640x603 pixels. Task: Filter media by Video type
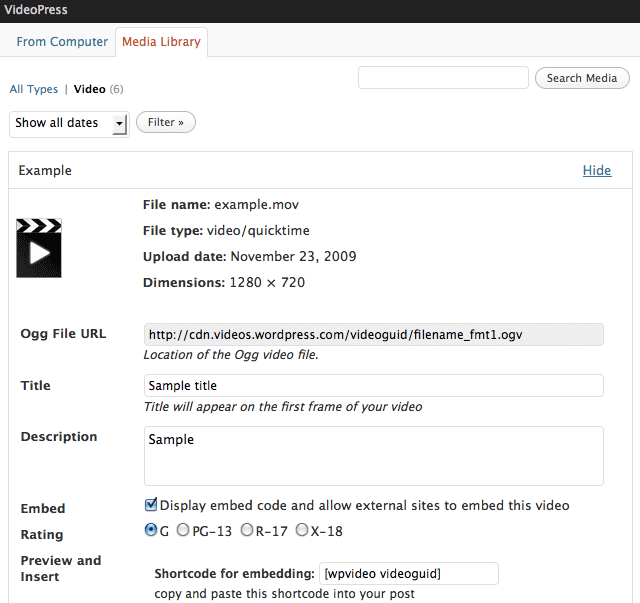tap(89, 89)
